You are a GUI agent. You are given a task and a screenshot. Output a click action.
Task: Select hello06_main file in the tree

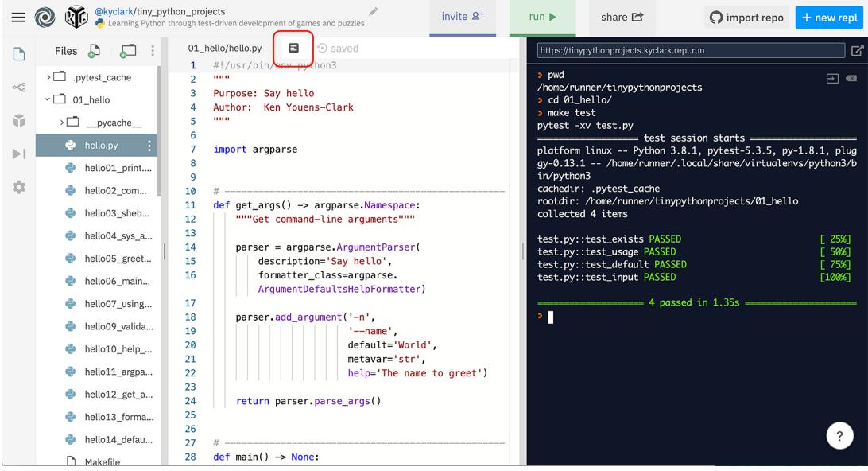tap(117, 281)
